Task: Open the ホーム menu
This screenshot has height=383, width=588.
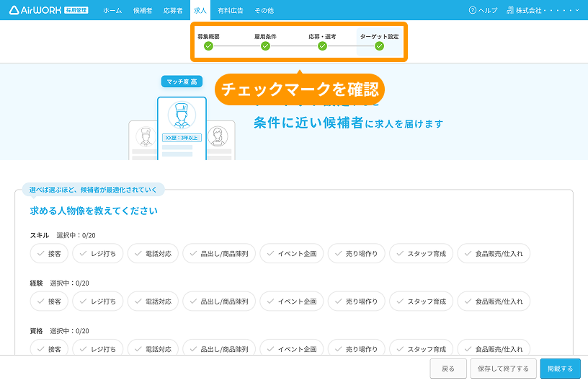Action: tap(112, 11)
